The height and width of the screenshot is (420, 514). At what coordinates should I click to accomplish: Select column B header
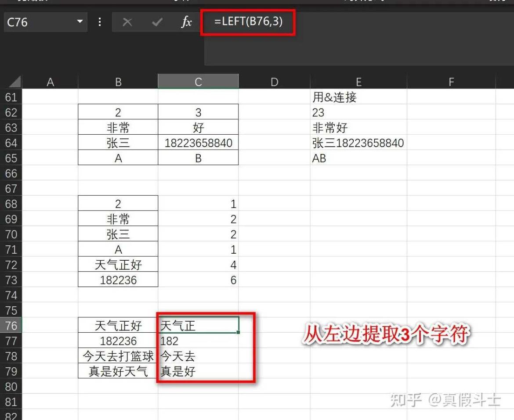(x=118, y=82)
